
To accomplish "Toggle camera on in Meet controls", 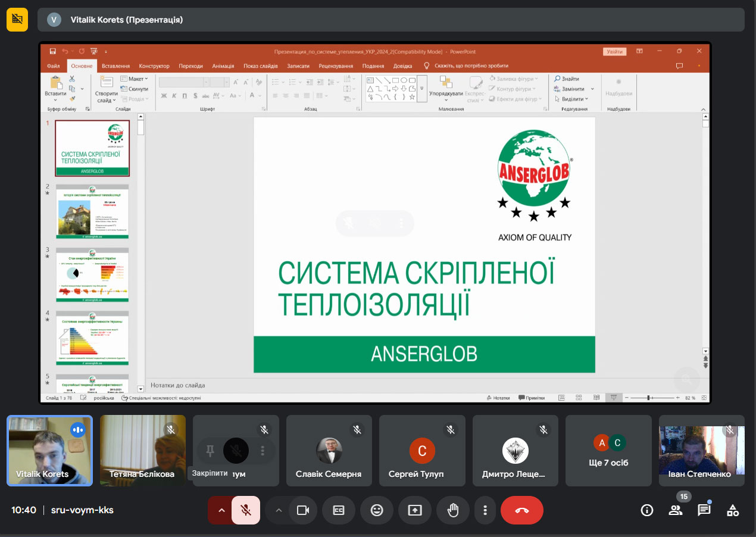I will (x=303, y=510).
